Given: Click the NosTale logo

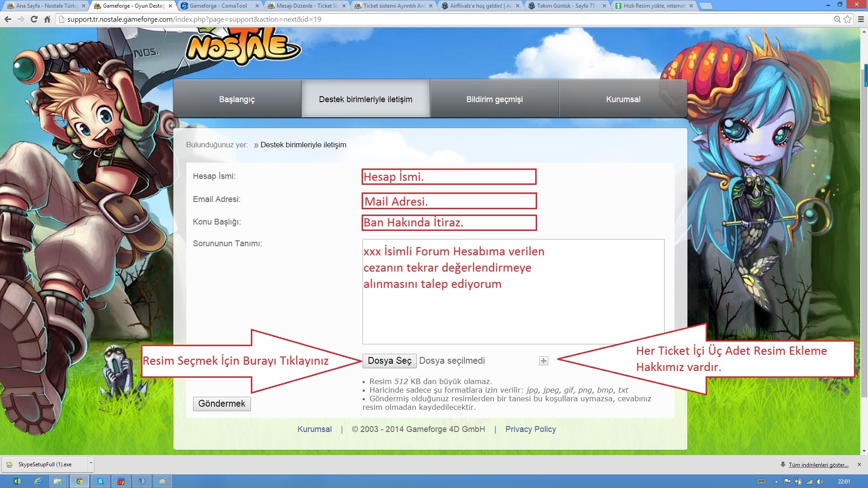Looking at the screenshot, I should (243, 47).
